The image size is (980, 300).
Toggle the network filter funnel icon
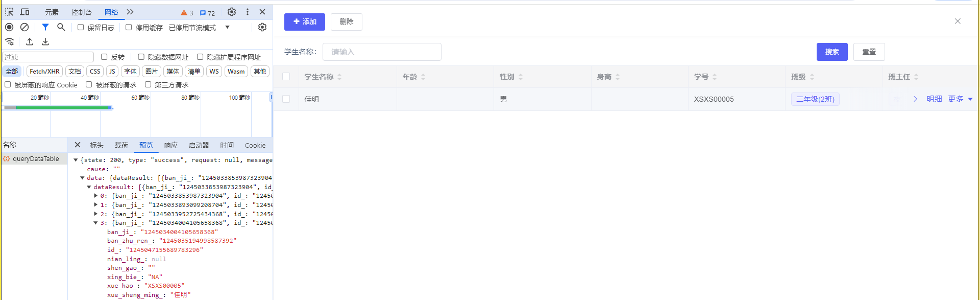[x=45, y=27]
